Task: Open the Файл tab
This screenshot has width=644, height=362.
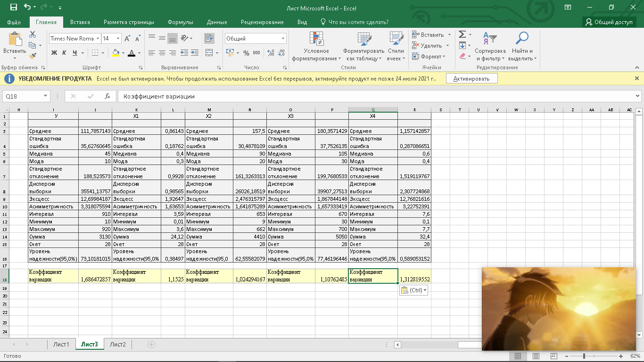Action: [x=14, y=22]
